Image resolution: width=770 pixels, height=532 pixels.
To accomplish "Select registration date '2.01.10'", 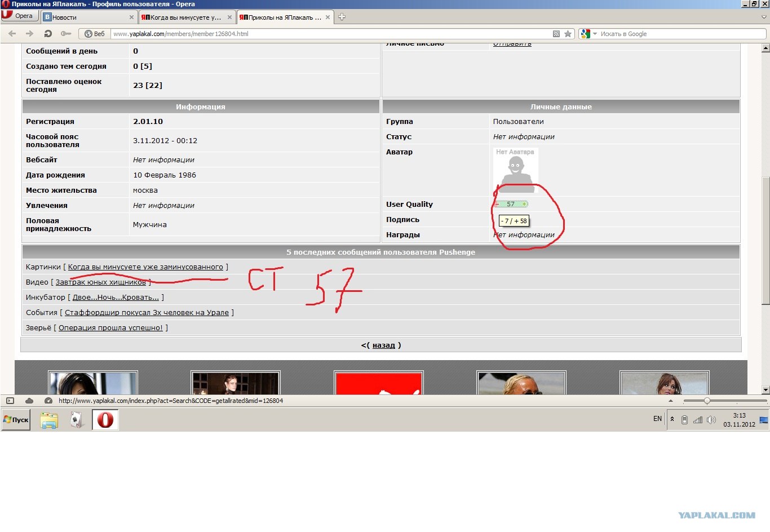I will (x=148, y=122).
